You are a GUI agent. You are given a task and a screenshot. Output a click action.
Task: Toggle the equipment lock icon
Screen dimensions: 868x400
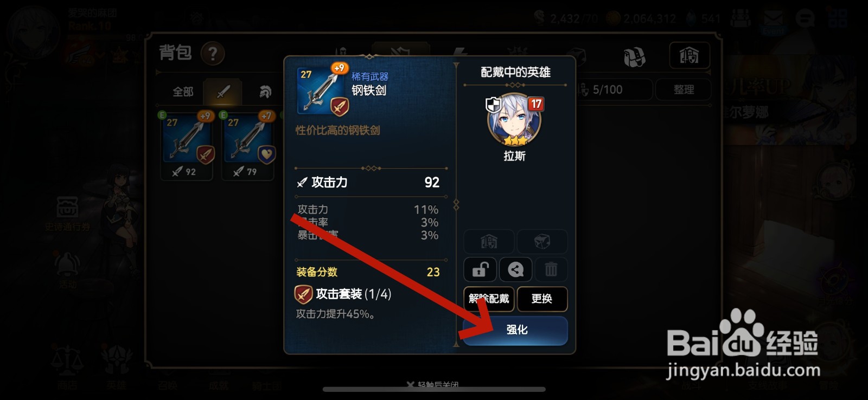tap(480, 269)
